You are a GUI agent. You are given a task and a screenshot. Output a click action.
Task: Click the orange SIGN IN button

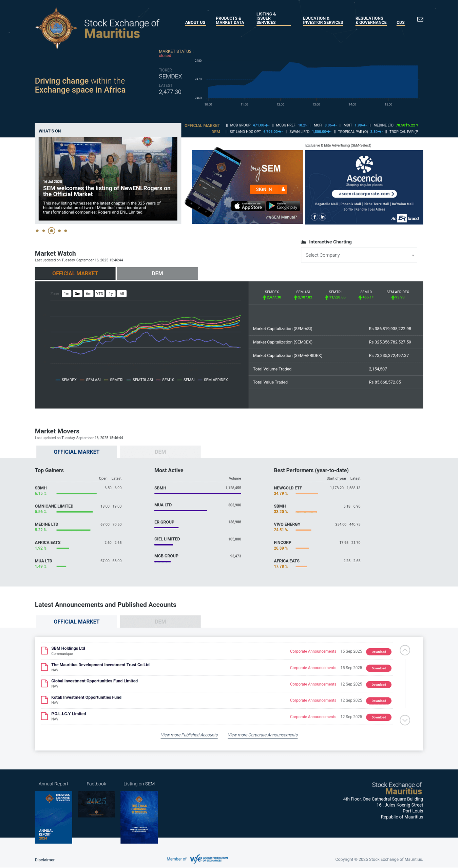coord(264,189)
